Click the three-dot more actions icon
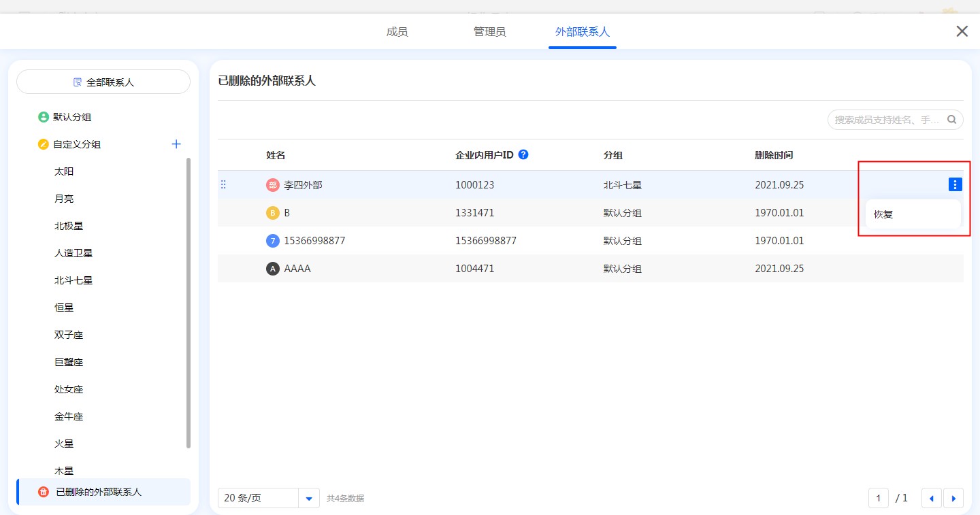This screenshot has height=515, width=980. 955,184
